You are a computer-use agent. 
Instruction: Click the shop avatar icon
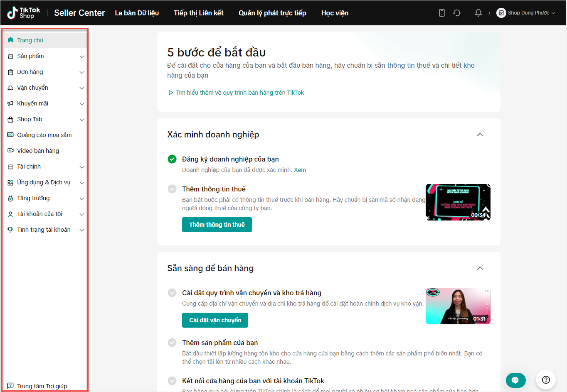click(501, 13)
